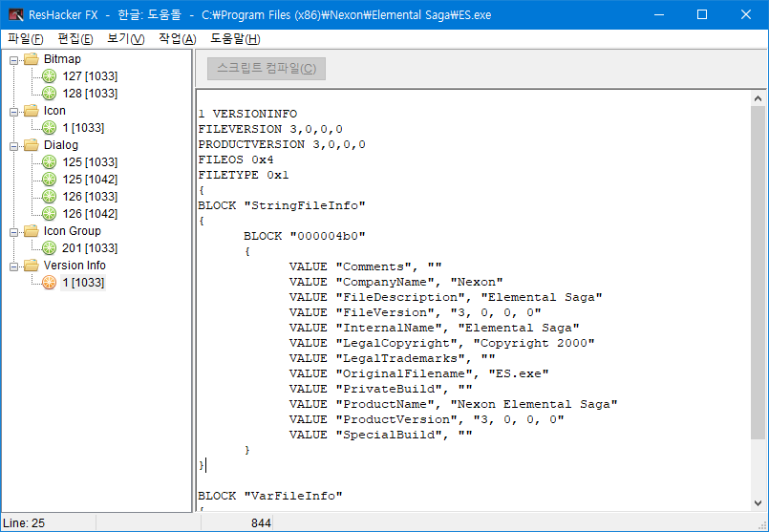Click green resource icon for Dialog 126 [1033]
Viewport: 769px width, 532px height.
49,197
